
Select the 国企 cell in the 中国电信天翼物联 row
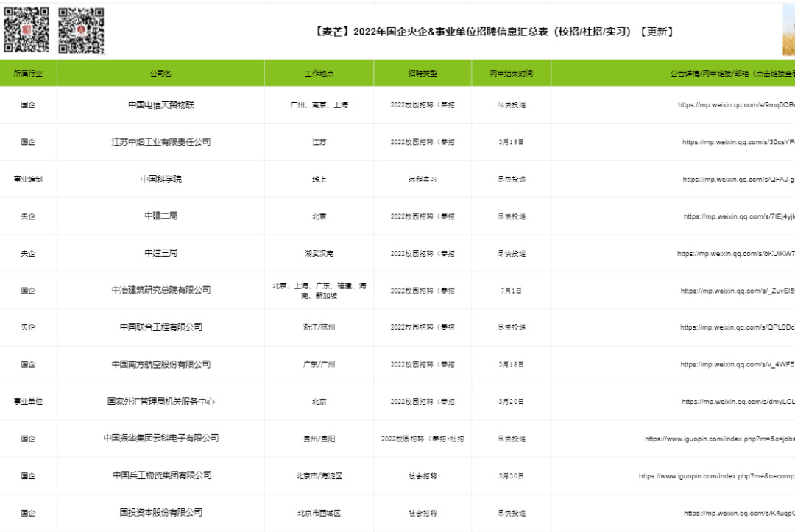coord(29,105)
